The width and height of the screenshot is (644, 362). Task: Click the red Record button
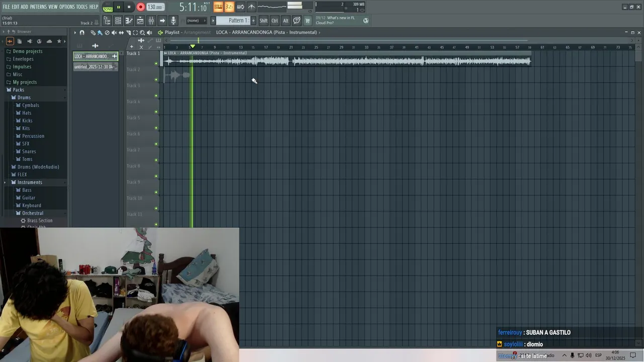[140, 7]
